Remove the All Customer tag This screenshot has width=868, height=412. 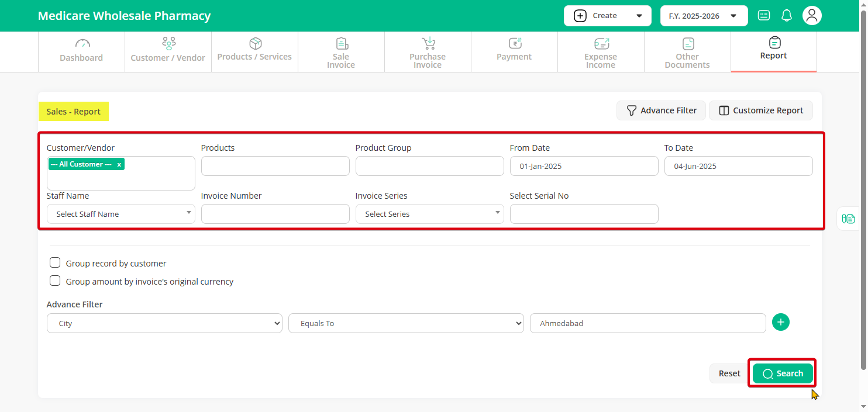pyautogui.click(x=119, y=165)
